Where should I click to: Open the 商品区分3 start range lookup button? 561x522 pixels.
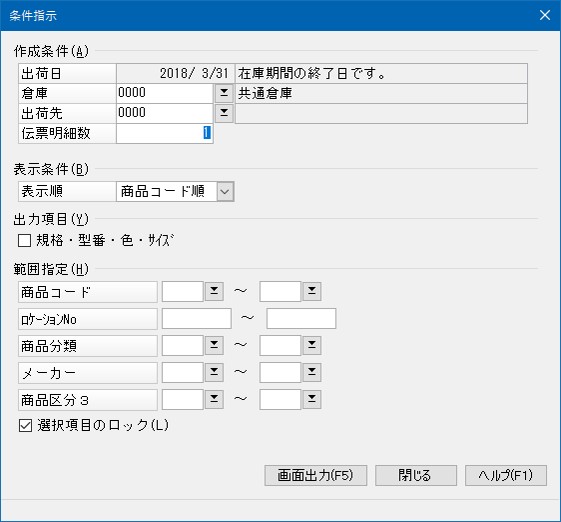[214, 399]
